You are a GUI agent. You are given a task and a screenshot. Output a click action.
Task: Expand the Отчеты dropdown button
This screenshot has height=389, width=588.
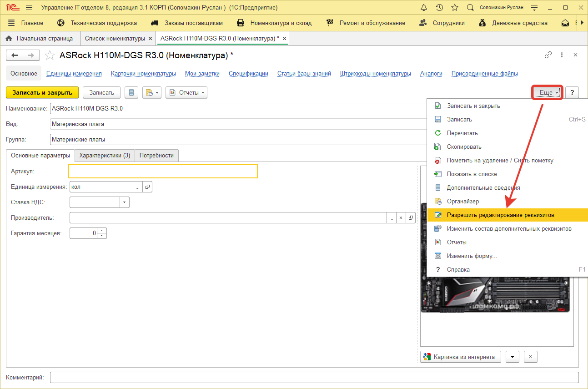point(186,93)
